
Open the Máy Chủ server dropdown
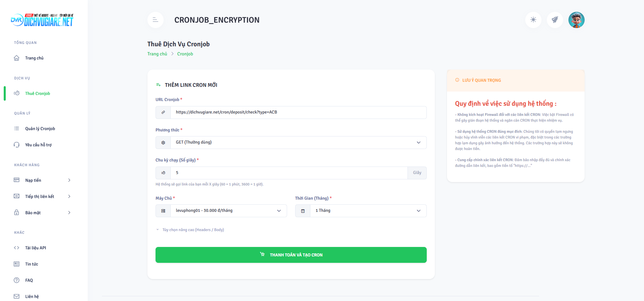[228, 211]
